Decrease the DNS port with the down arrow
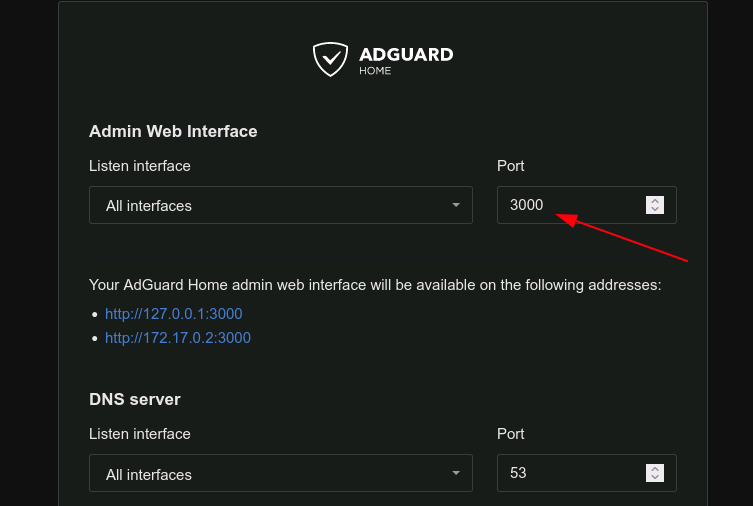Screen dimensions: 753x506 (x=655, y=478)
